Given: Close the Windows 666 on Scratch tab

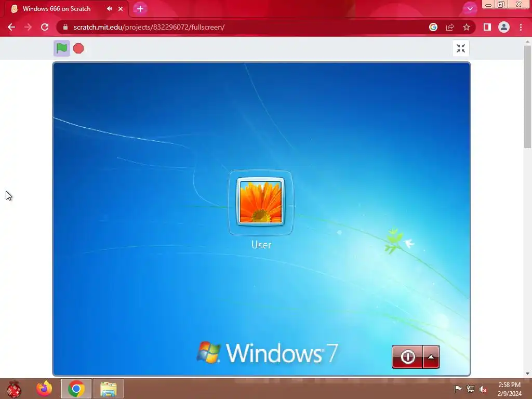Looking at the screenshot, I should pos(121,9).
